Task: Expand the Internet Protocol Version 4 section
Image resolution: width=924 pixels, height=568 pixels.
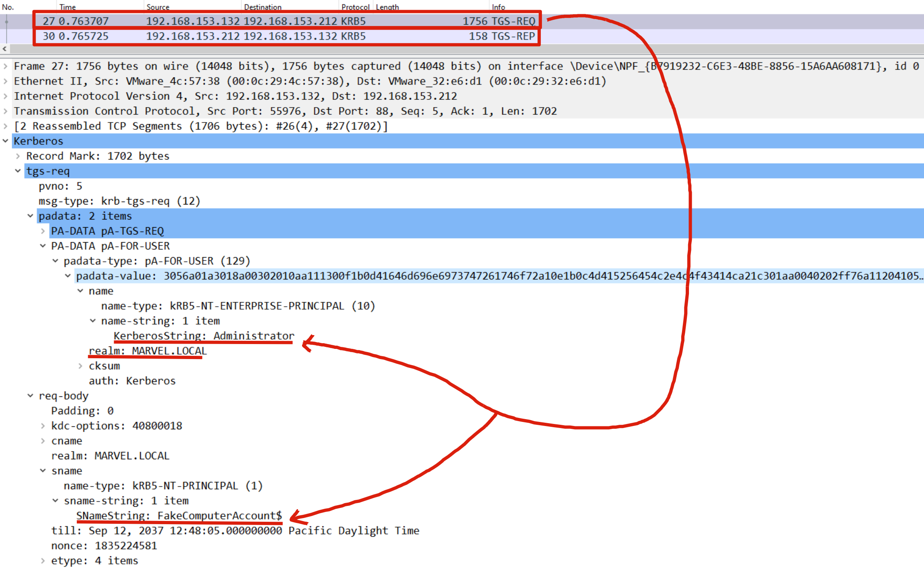Action: pos(5,96)
